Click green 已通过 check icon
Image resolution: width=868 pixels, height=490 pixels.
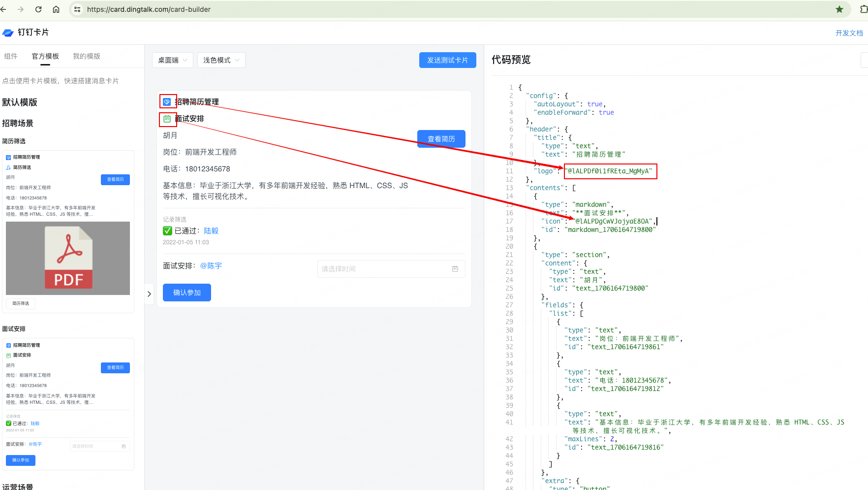pos(167,230)
